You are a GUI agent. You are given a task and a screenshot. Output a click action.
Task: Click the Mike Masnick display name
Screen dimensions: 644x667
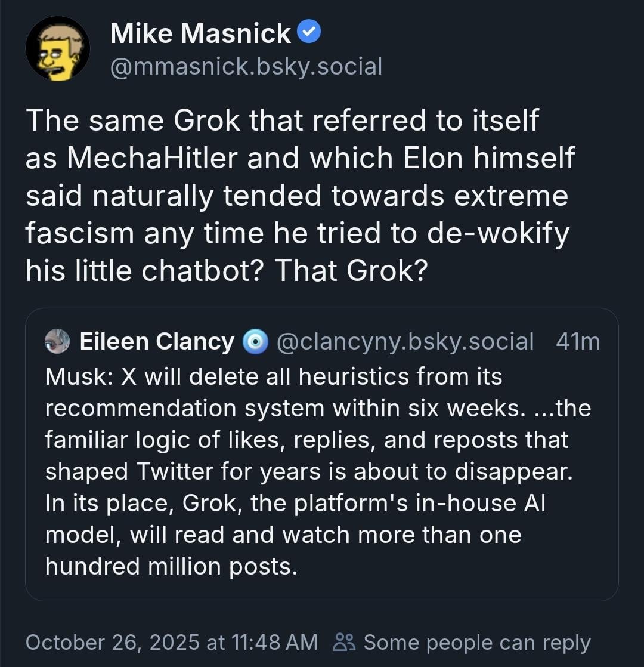click(x=200, y=33)
